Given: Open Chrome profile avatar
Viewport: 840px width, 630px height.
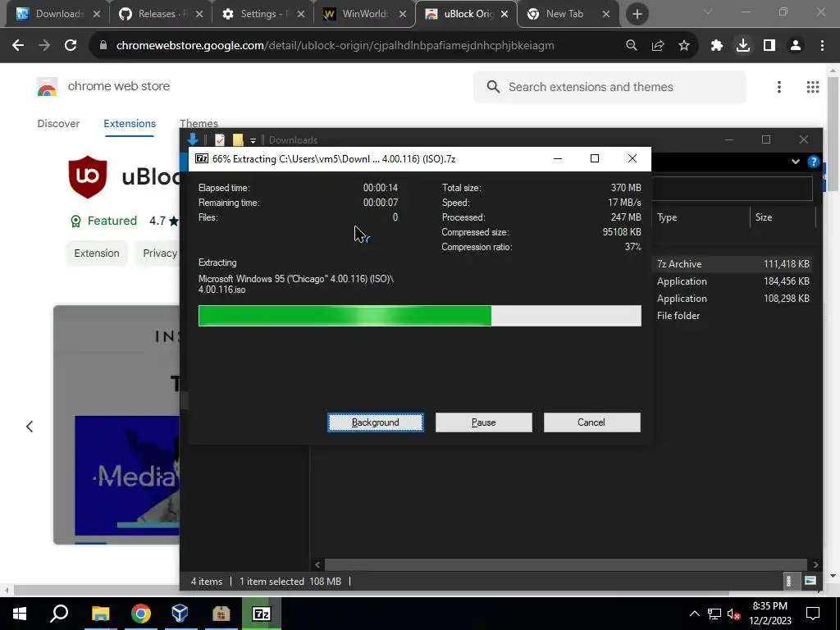Looking at the screenshot, I should point(795,46).
